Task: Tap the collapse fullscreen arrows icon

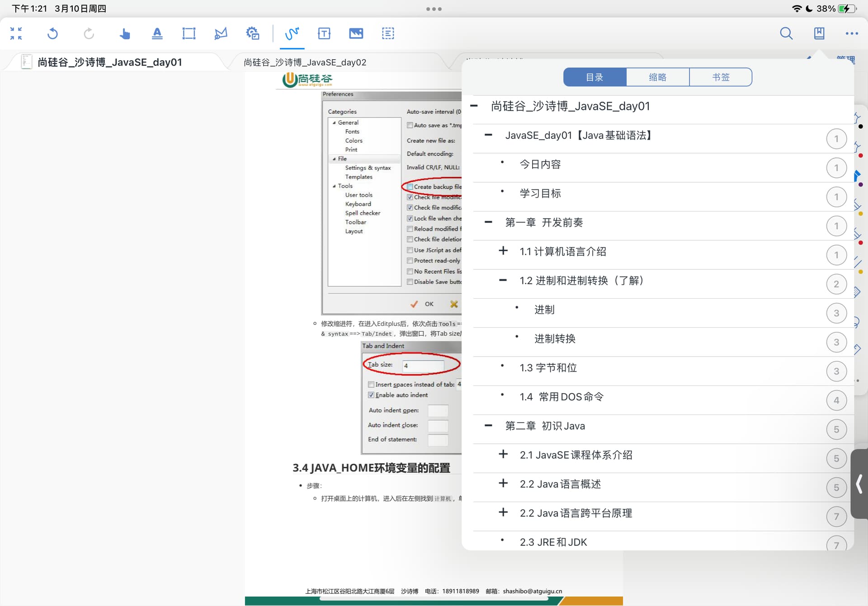Action: click(16, 33)
